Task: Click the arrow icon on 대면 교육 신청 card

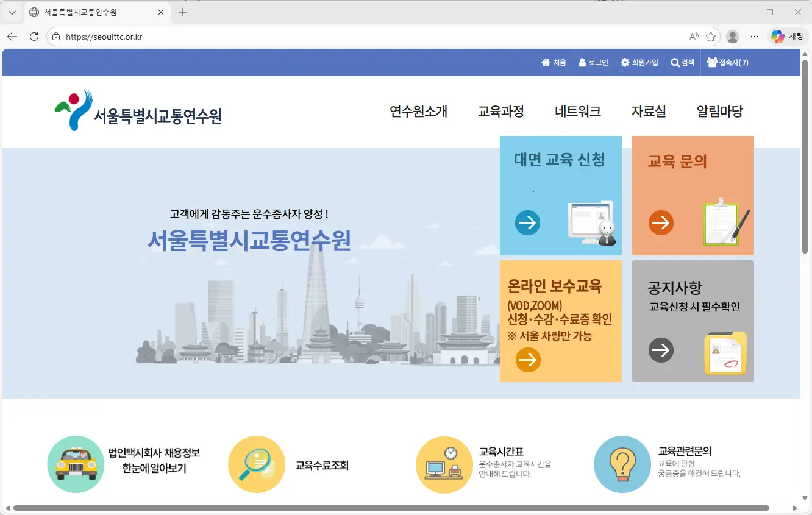Action: pyautogui.click(x=527, y=222)
